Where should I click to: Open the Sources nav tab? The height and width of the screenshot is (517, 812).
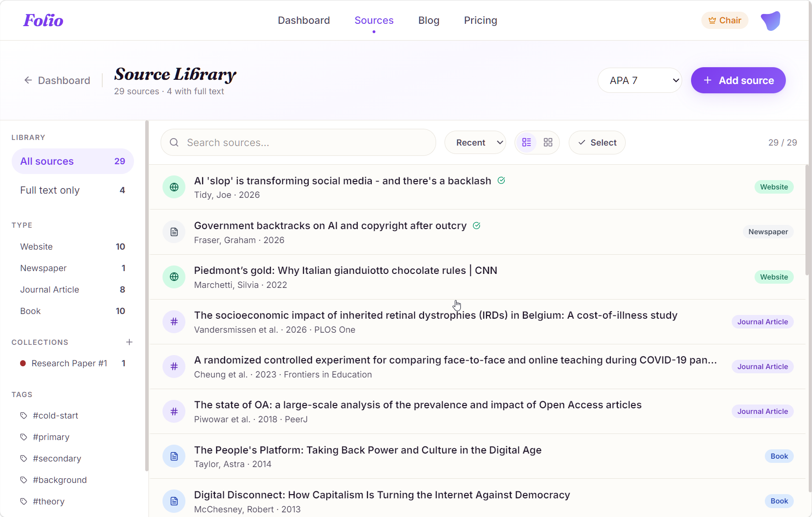(x=374, y=20)
